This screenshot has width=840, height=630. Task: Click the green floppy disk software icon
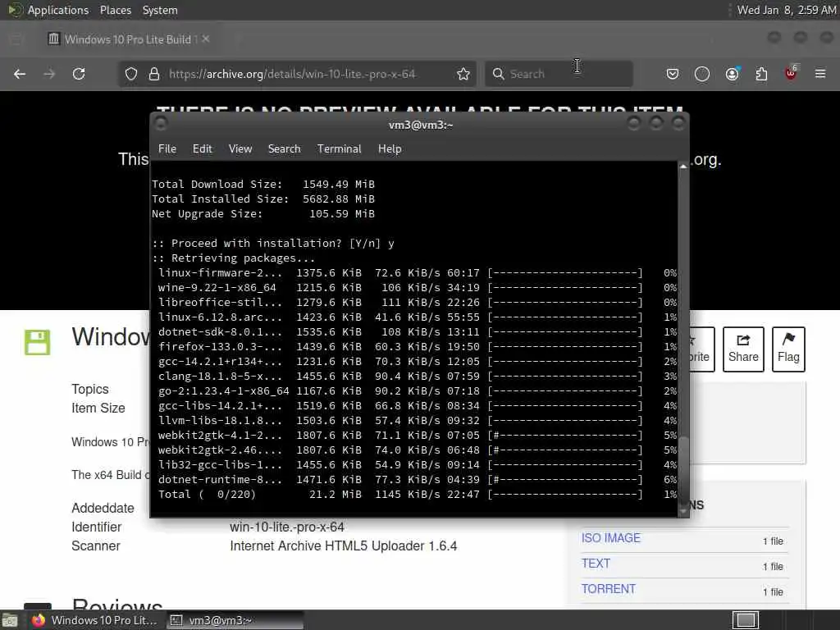pyautogui.click(x=38, y=342)
